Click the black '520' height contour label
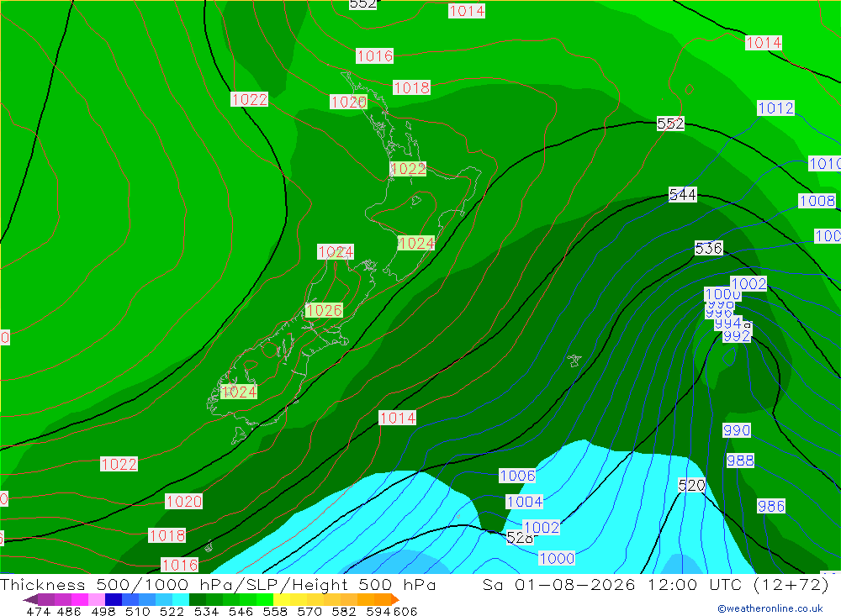Viewport: 841px width, 616px height. pyautogui.click(x=691, y=486)
